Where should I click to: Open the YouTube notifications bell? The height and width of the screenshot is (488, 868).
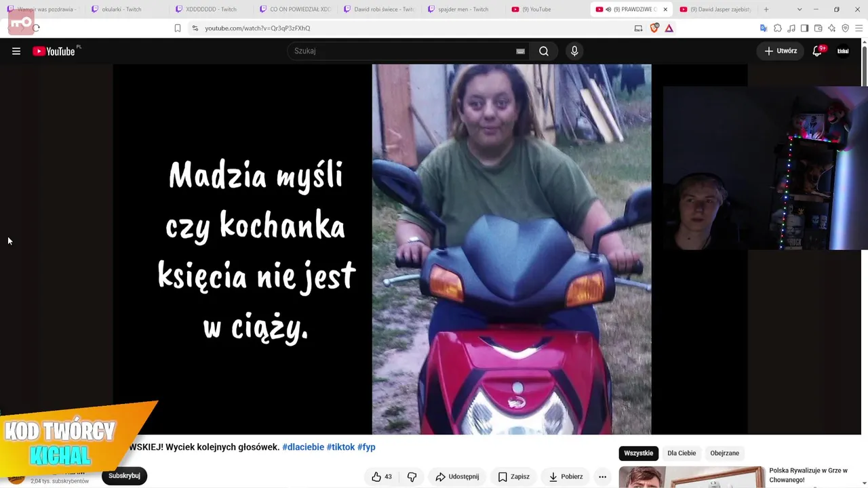(x=818, y=51)
